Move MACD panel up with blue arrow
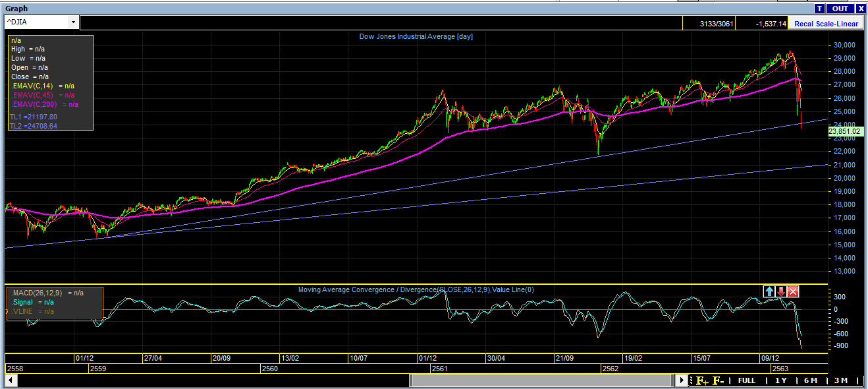 pos(769,291)
